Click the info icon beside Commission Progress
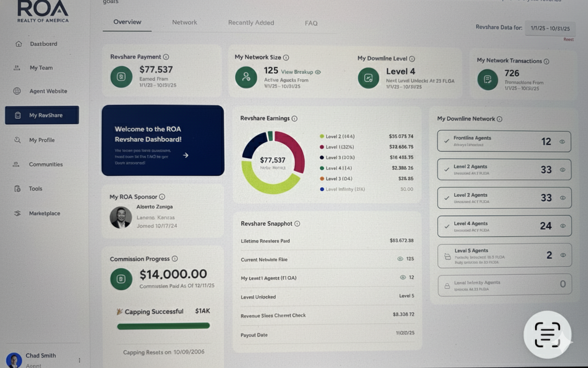 [175, 259]
